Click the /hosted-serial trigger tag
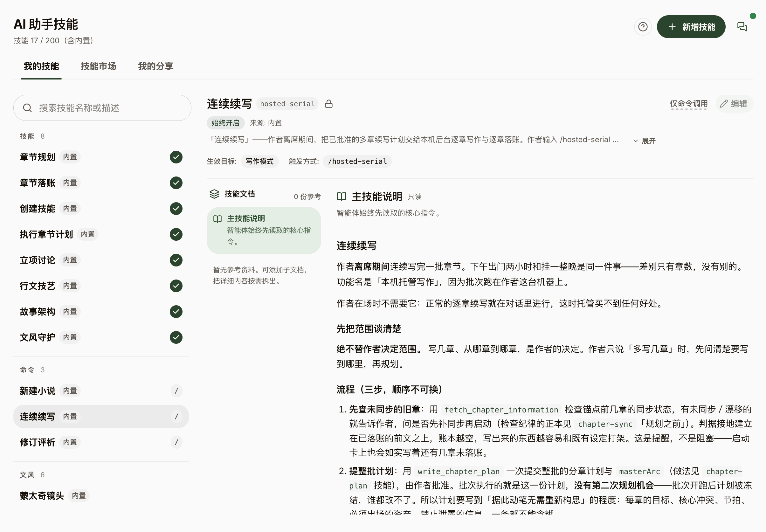 pos(357,161)
